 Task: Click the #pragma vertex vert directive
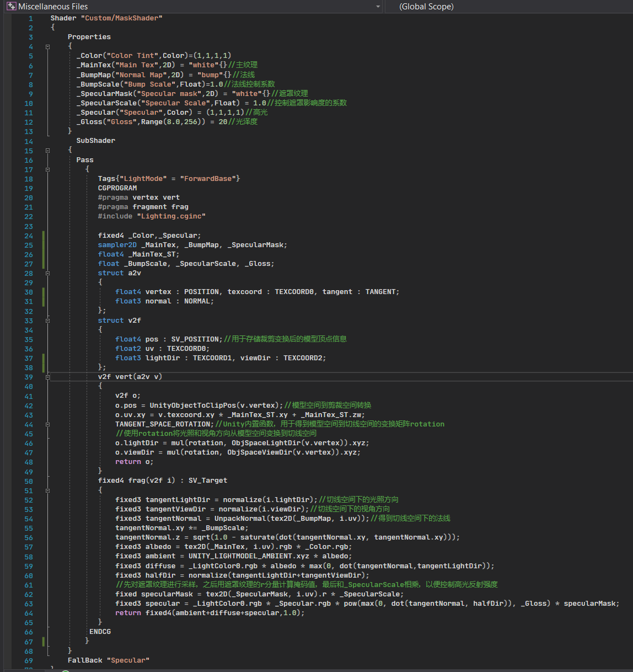139,198
